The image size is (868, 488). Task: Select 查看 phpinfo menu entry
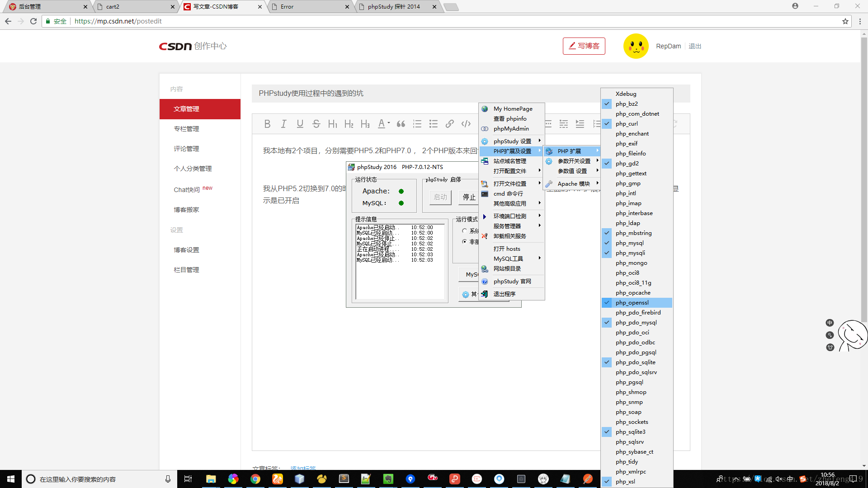pos(511,118)
